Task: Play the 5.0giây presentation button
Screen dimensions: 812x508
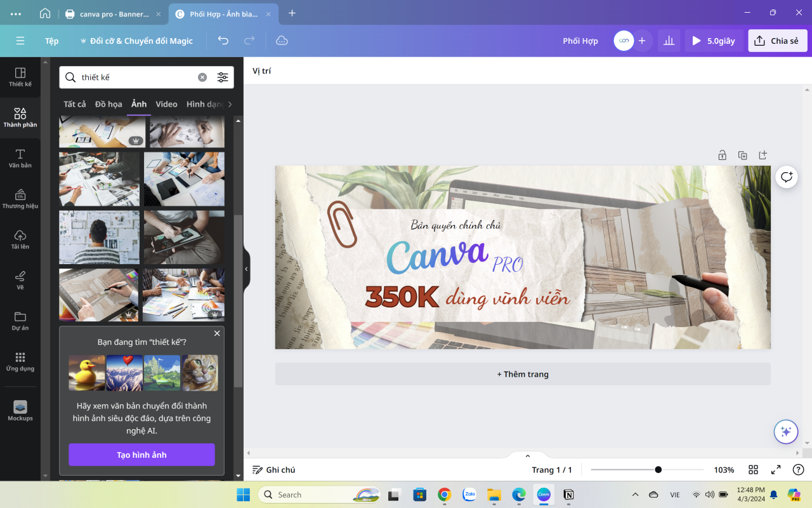Action: (714, 41)
